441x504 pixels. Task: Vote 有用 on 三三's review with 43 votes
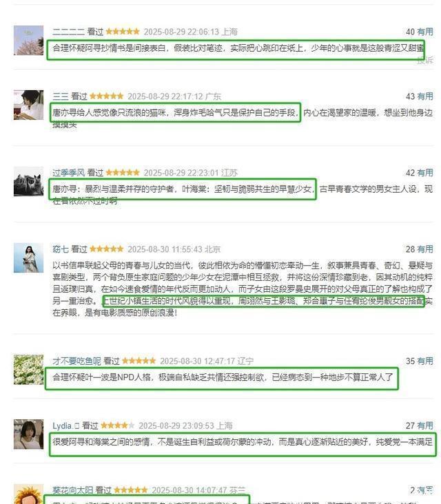coord(425,96)
